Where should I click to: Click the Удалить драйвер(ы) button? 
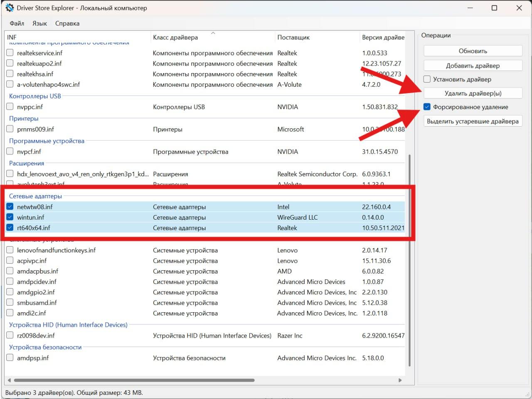click(x=473, y=93)
